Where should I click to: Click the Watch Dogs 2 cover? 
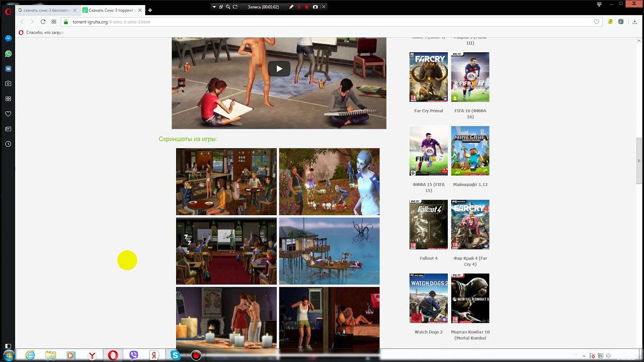click(429, 298)
